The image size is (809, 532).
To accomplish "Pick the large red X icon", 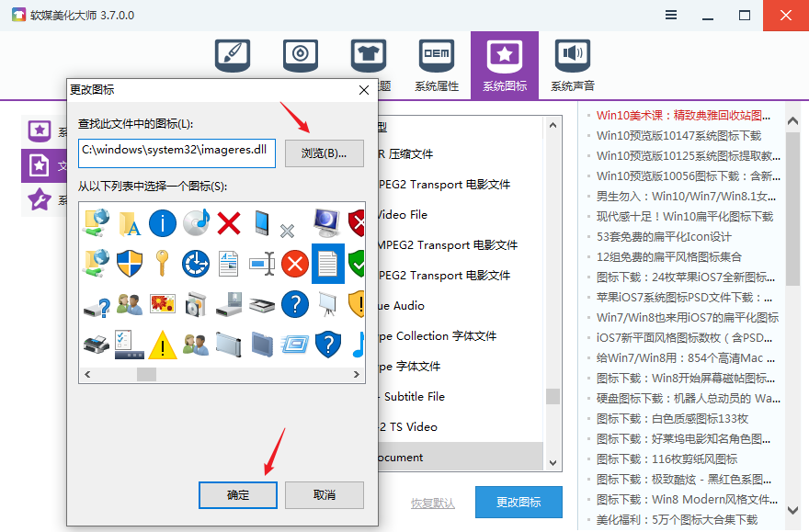I will pyautogui.click(x=228, y=221).
